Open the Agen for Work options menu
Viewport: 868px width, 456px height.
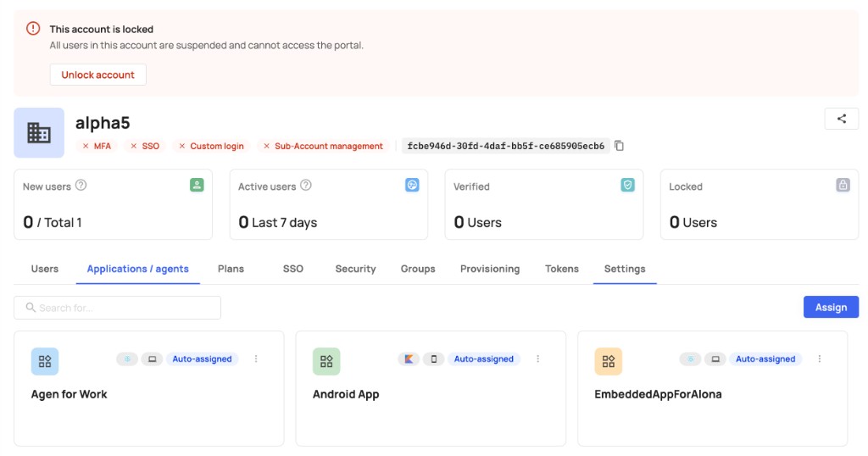point(256,359)
